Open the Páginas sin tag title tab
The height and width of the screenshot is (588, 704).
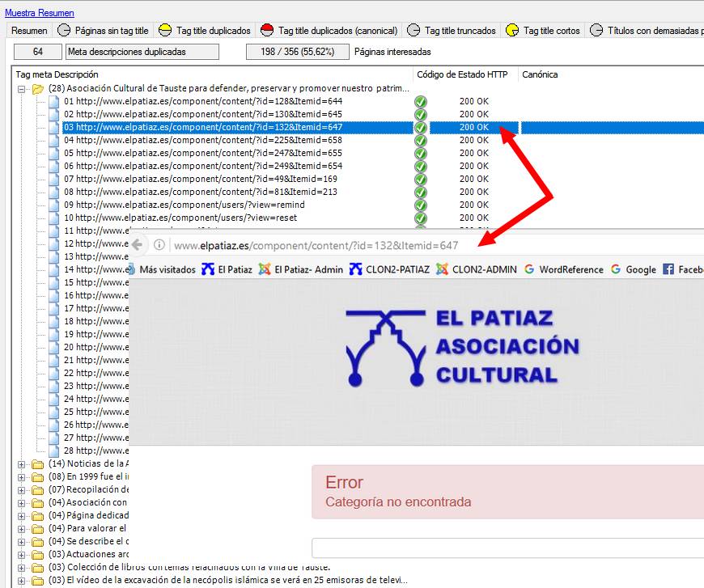click(103, 31)
